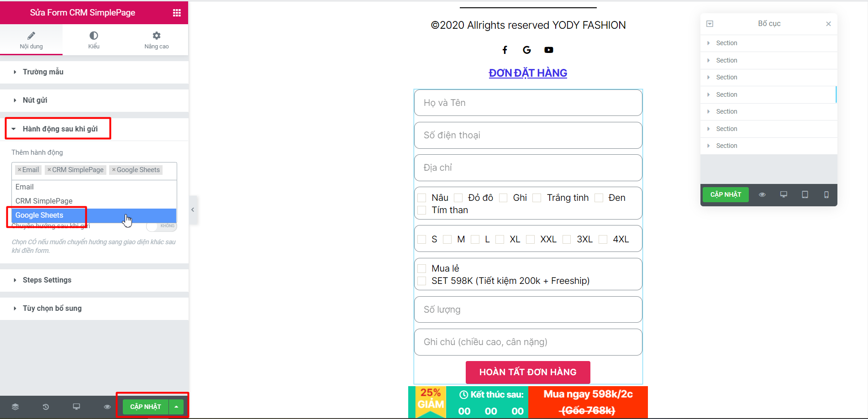Click Số lượng input field
Image resolution: width=868 pixels, height=419 pixels.
pos(528,309)
